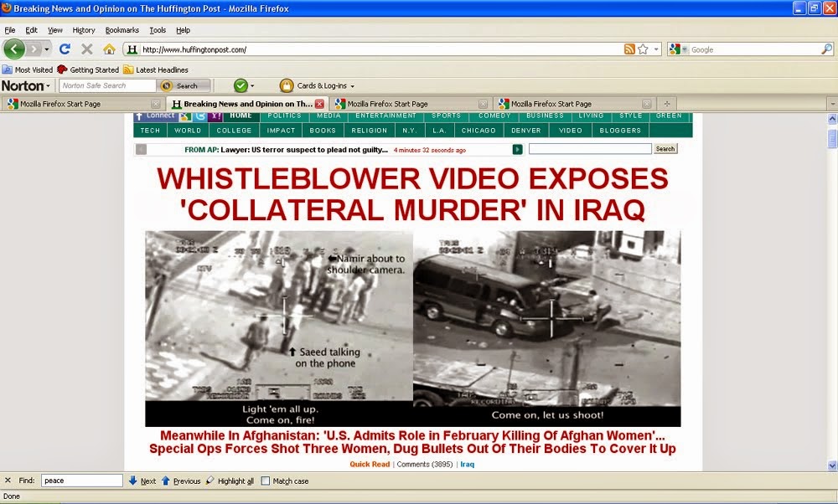Go back with the green Back arrow
The image size is (838, 504).
[14, 49]
